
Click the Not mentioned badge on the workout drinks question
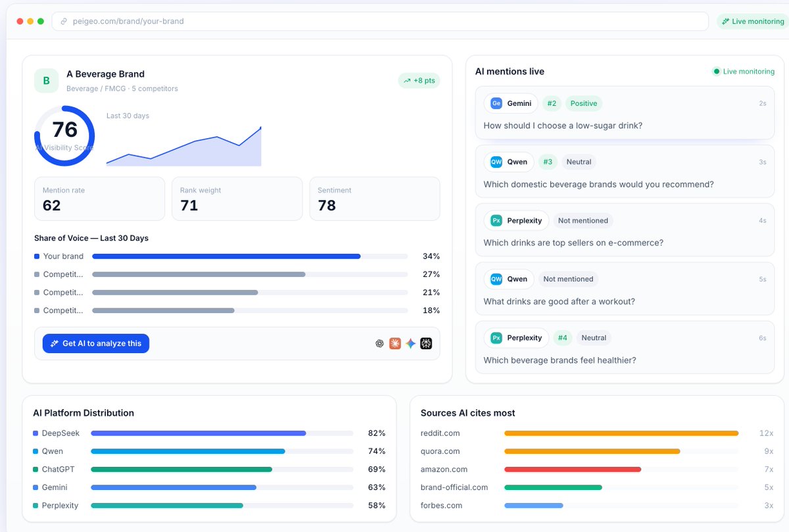click(x=568, y=279)
